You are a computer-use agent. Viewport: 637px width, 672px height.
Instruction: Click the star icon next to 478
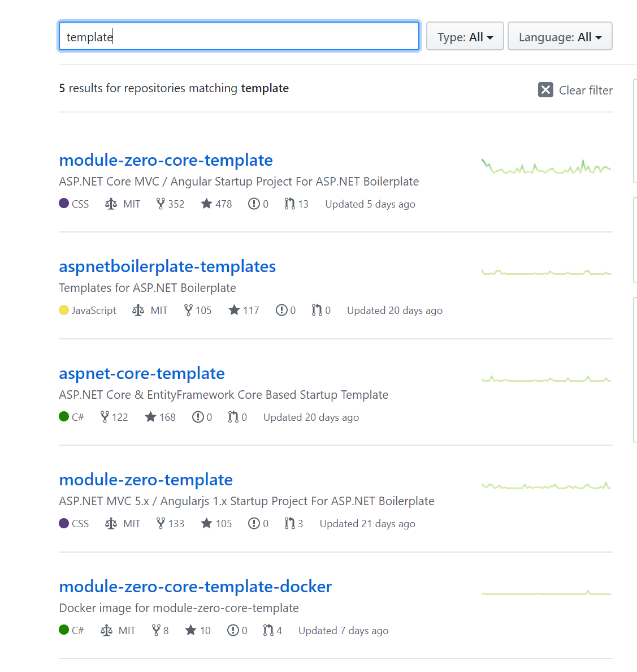[206, 204]
